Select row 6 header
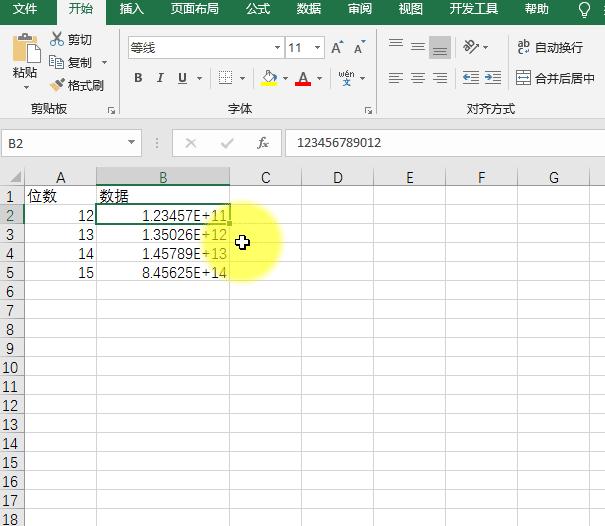 [x=12, y=291]
